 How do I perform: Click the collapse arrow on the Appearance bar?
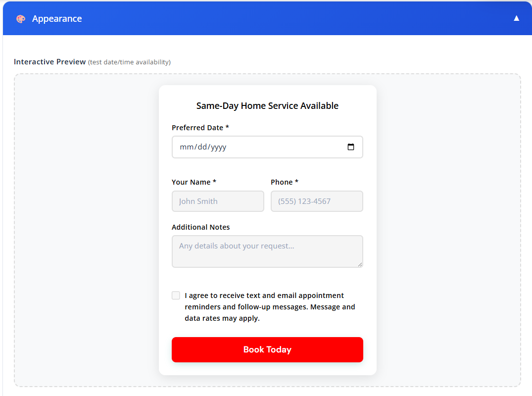(516, 18)
